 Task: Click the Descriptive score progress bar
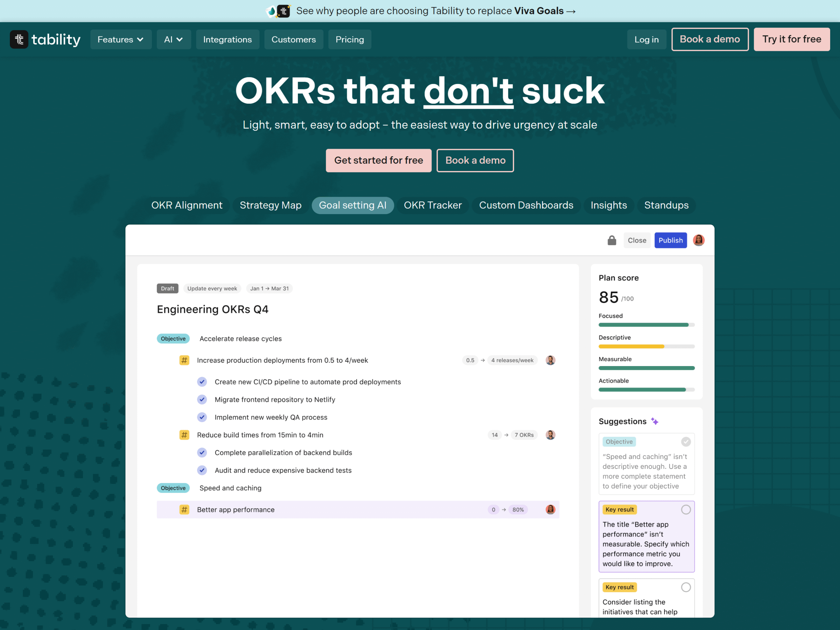pyautogui.click(x=646, y=347)
